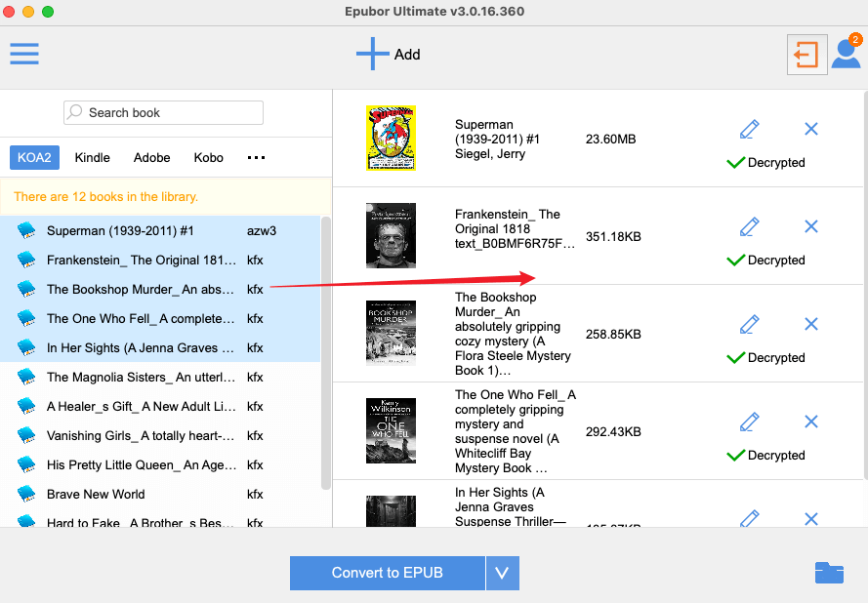868x603 pixels.
Task: Click book icon beside His Pretty Little Queen
Action: click(26, 465)
